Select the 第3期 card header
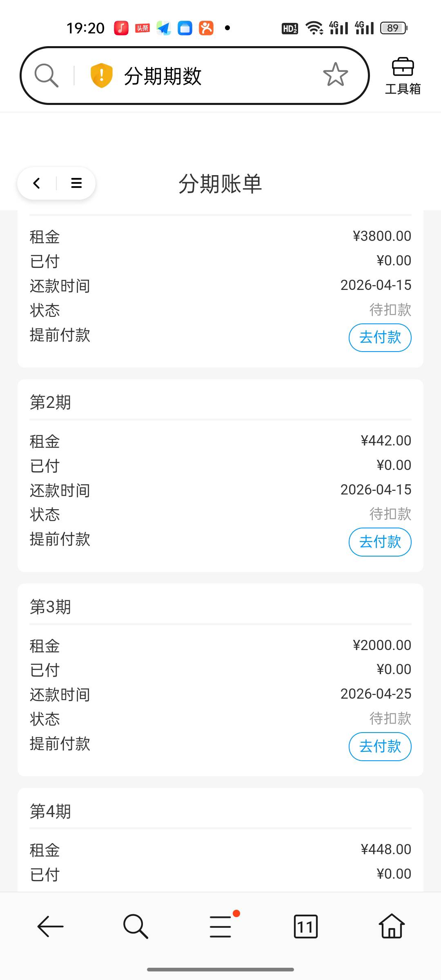Viewport: 441px width, 980px height. click(x=51, y=607)
